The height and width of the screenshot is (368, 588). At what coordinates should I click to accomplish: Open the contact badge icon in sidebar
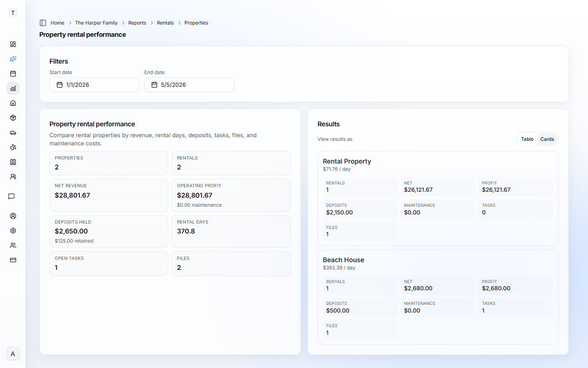click(x=13, y=162)
